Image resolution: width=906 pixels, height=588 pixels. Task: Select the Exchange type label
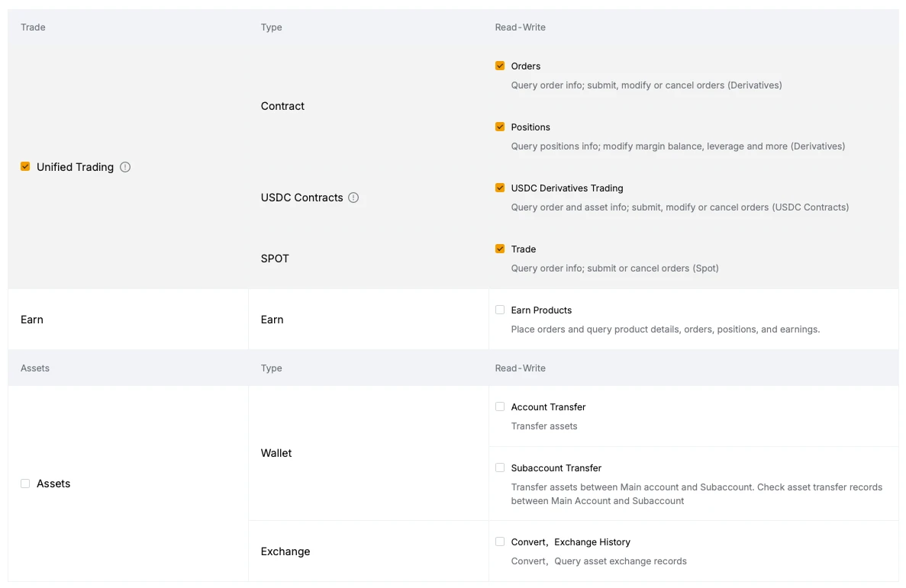click(285, 551)
